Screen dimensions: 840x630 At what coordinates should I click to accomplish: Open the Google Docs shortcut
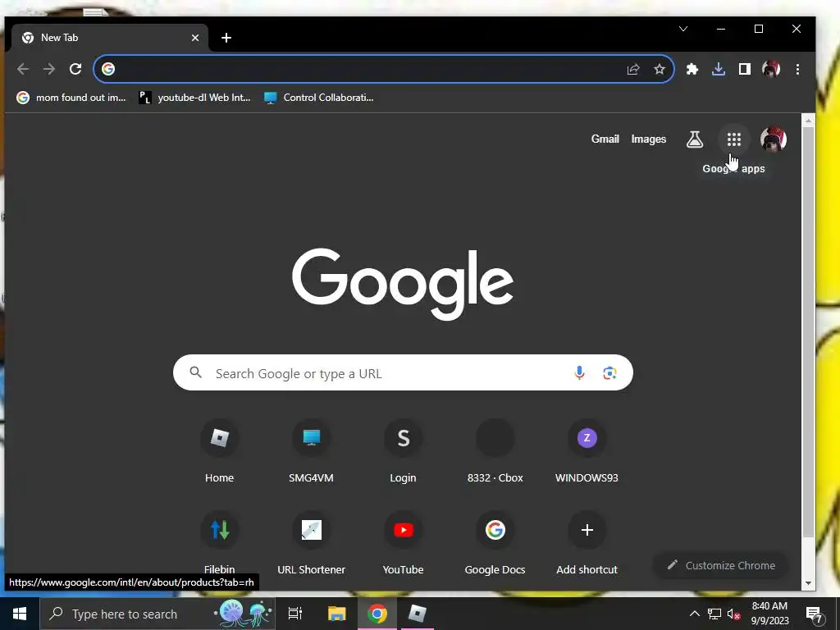coord(495,543)
